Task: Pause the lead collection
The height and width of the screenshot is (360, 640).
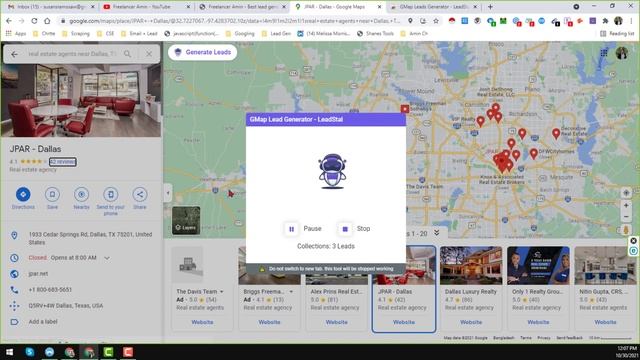Action: point(303,229)
